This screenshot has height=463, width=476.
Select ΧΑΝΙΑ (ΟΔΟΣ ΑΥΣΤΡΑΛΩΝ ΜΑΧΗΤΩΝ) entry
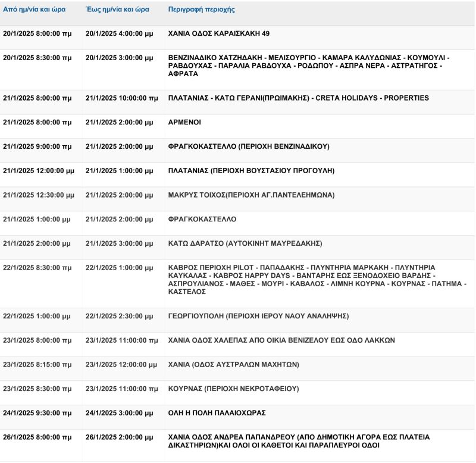click(234, 364)
